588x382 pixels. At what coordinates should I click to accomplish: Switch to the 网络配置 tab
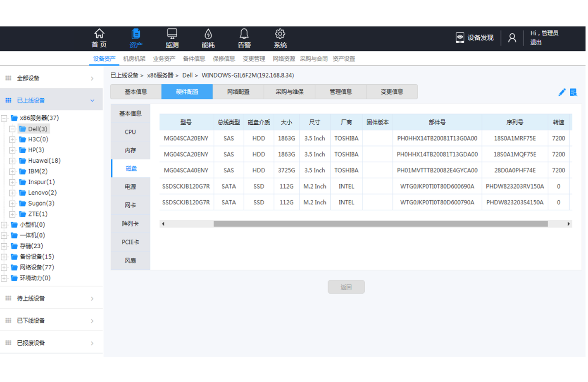[238, 92]
